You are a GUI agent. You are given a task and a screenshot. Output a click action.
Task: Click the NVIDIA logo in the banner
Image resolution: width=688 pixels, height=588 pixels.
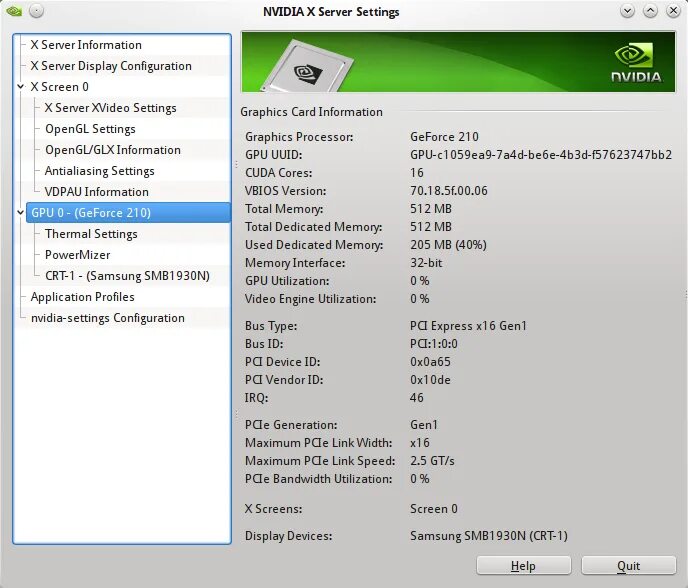pos(636,63)
